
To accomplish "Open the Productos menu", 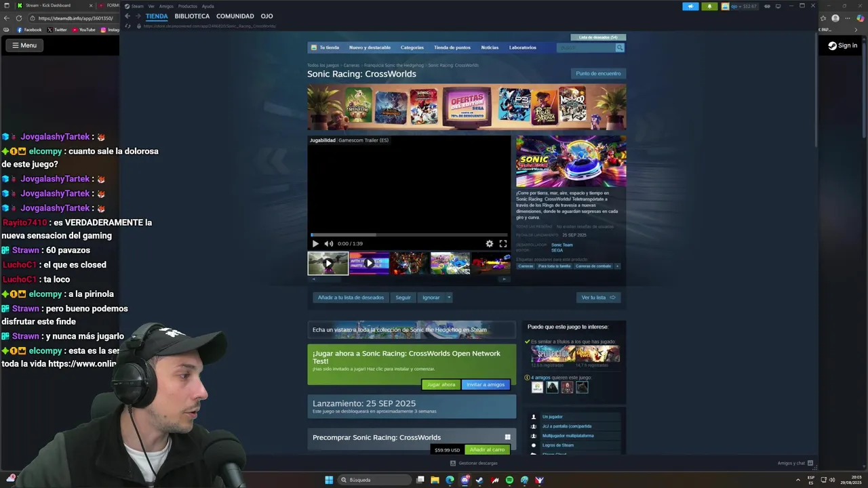I will pos(187,6).
